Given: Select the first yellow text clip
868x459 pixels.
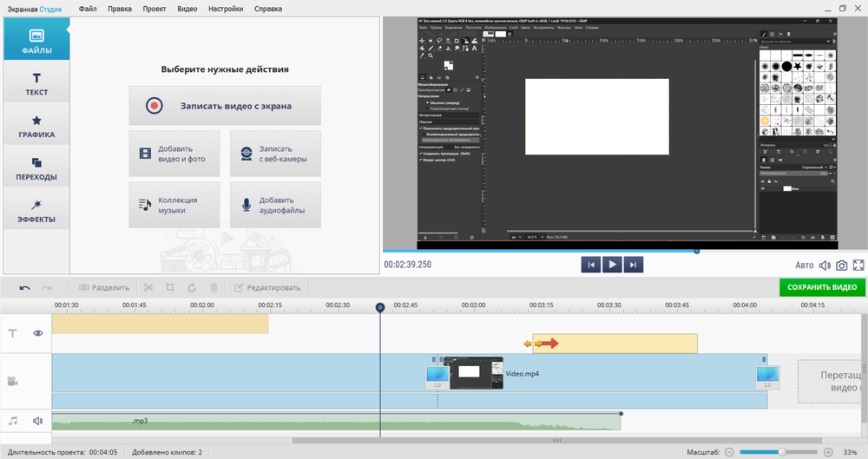Looking at the screenshot, I should pos(160,324).
